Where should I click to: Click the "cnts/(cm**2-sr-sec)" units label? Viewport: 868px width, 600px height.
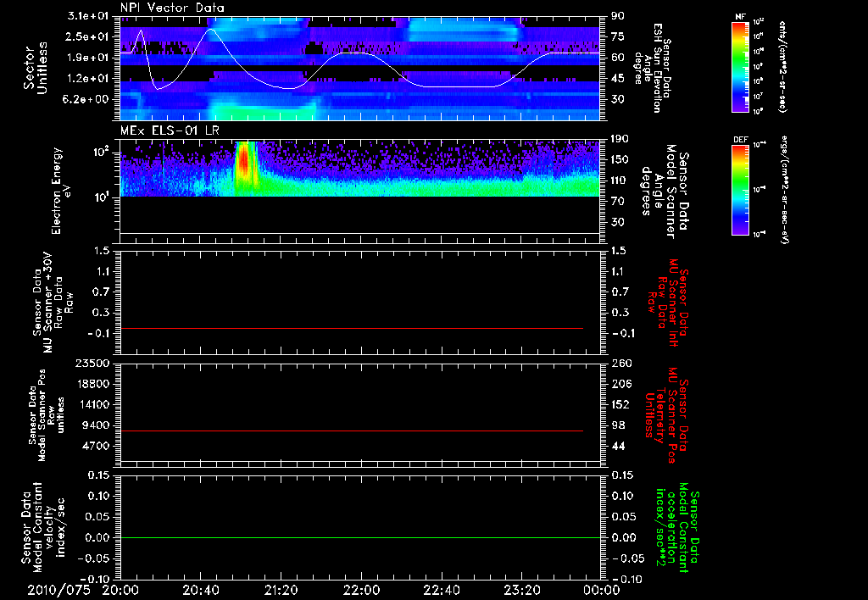tap(782, 66)
